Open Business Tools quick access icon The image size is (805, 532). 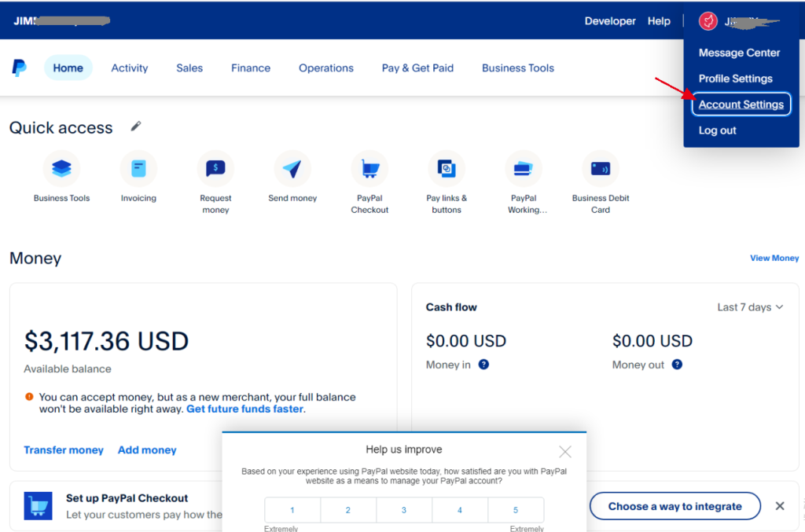pos(61,168)
